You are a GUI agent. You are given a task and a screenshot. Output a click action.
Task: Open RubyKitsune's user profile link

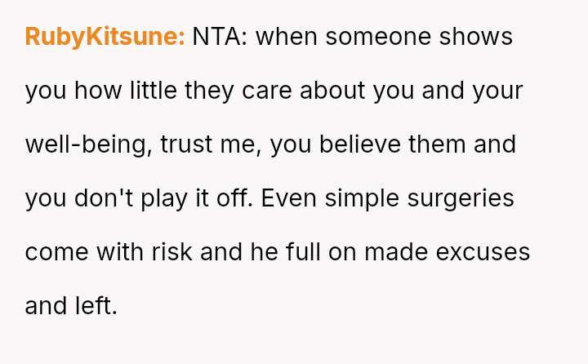[105, 38]
